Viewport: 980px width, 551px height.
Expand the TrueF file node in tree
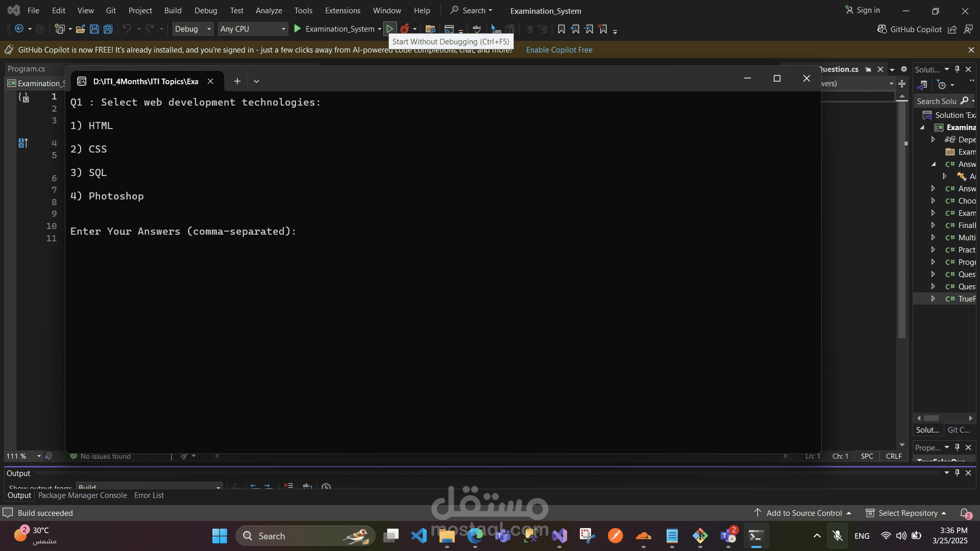[x=933, y=298]
